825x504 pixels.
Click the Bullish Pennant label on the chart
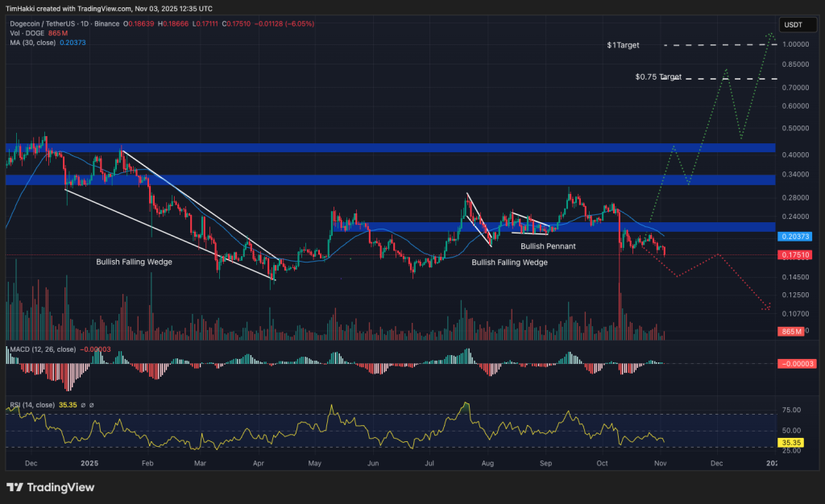[548, 246]
